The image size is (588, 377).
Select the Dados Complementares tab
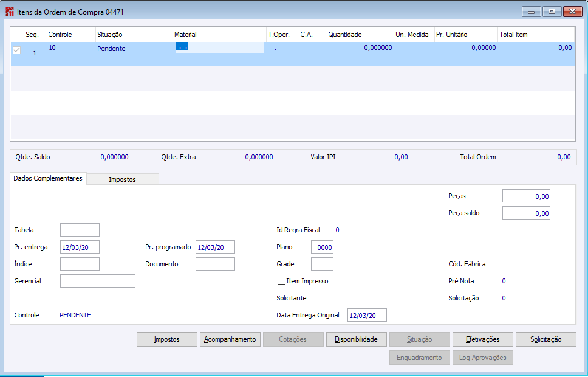[48, 178]
